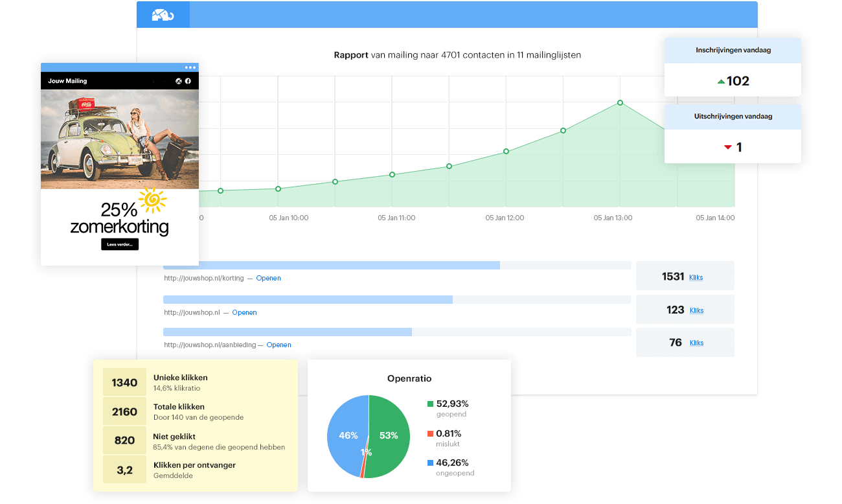842x504 pixels.
Task: Click the globe icon in Jouw Mailing
Action: (179, 81)
